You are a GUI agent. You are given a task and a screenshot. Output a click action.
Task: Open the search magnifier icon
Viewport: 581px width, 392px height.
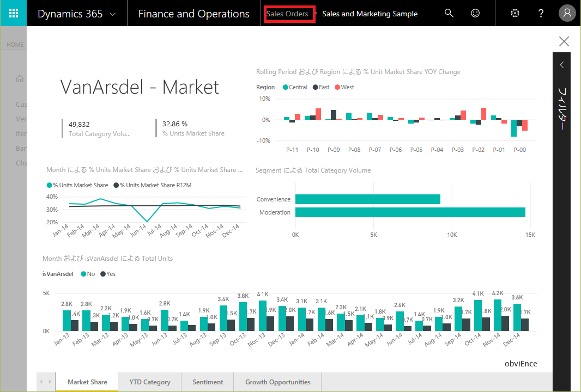(449, 13)
